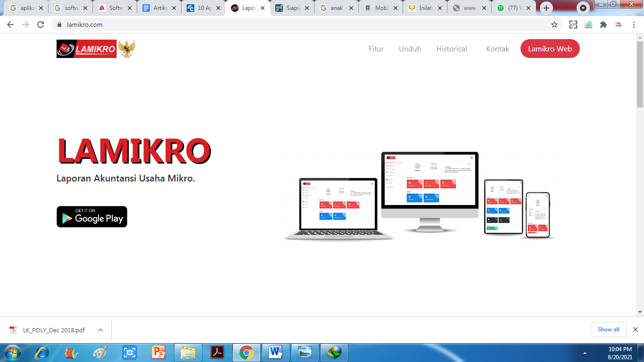View site information via the padlock icon
Screen dimensions: 644x362
coord(59,25)
